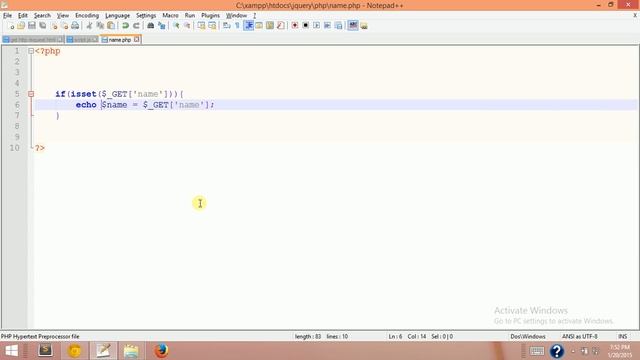This screenshot has height=360, width=640.
Task: Click Run Macro Multiple Times icon
Action: tap(327, 26)
